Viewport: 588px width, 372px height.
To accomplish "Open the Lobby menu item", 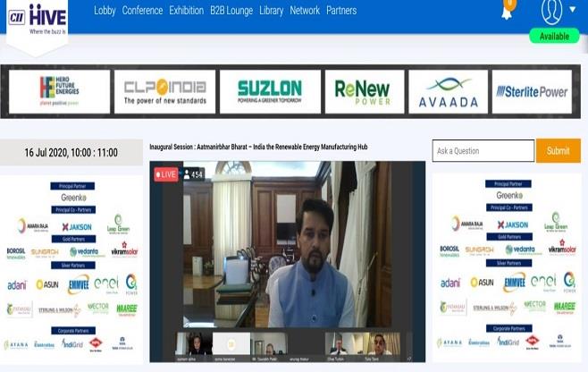I will [105, 11].
